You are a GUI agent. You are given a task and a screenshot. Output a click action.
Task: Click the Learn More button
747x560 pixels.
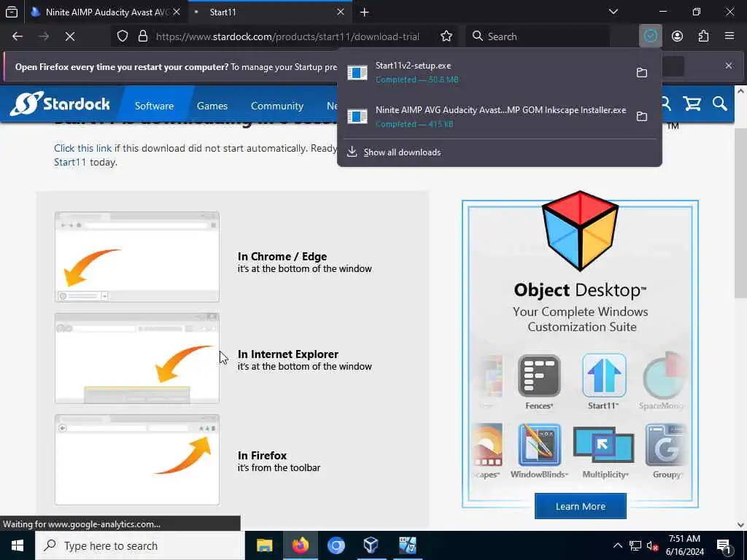tap(580, 506)
